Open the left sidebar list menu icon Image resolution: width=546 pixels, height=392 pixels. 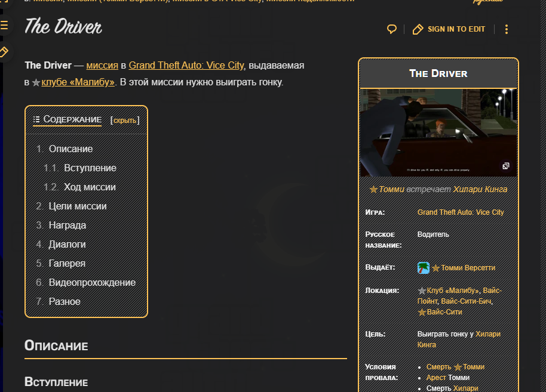tap(4, 25)
